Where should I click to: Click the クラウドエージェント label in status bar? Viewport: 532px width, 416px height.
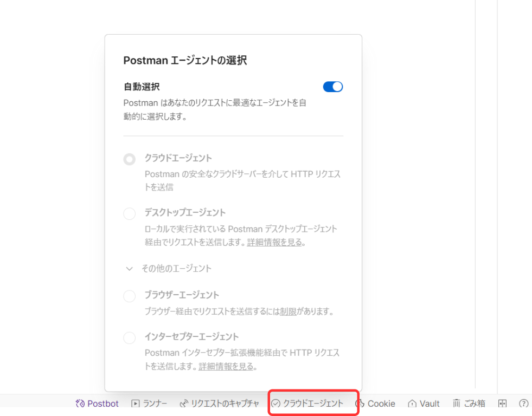(313, 404)
